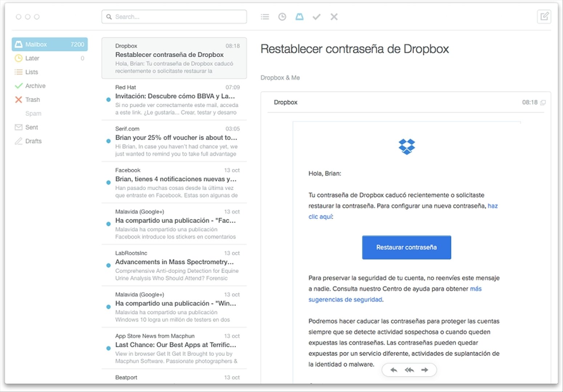The width and height of the screenshot is (563, 392).
Task: Open the Trash folder label
Action: [33, 100]
